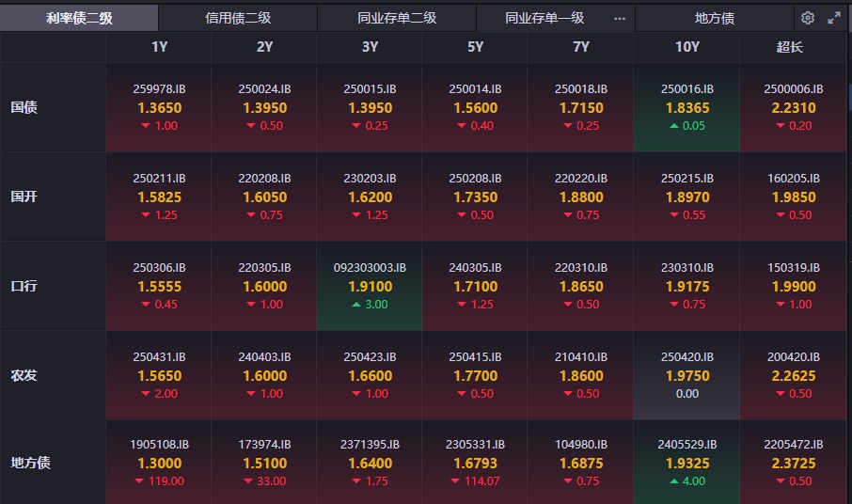
Task: Open bond 2371395.IB cell
Action: tap(370, 463)
